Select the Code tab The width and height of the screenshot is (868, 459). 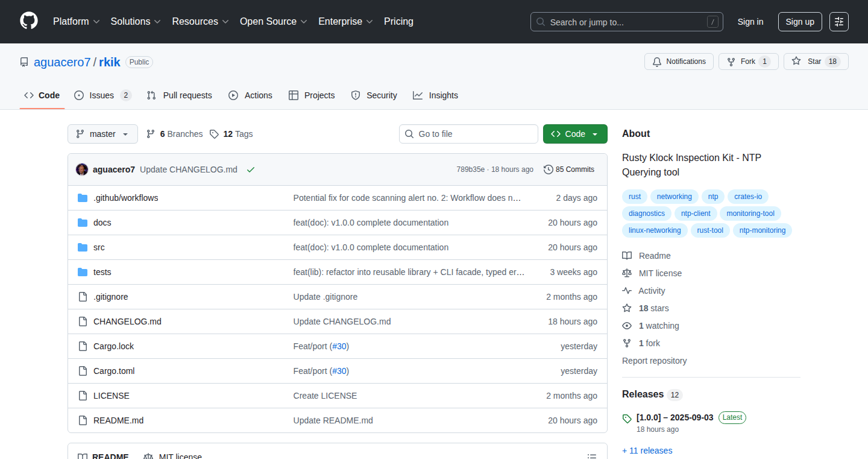click(x=42, y=95)
